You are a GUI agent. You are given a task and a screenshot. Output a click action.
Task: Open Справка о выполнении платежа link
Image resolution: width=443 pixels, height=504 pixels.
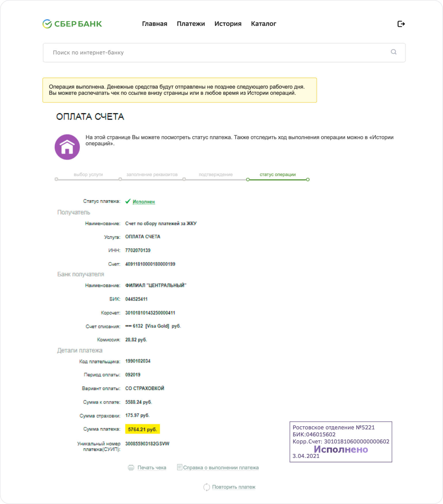[221, 467]
